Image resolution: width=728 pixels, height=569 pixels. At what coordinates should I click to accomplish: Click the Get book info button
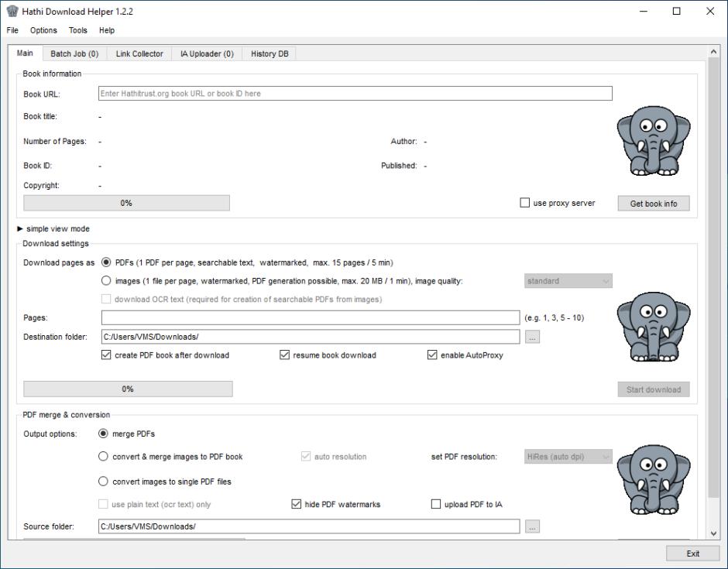653,204
